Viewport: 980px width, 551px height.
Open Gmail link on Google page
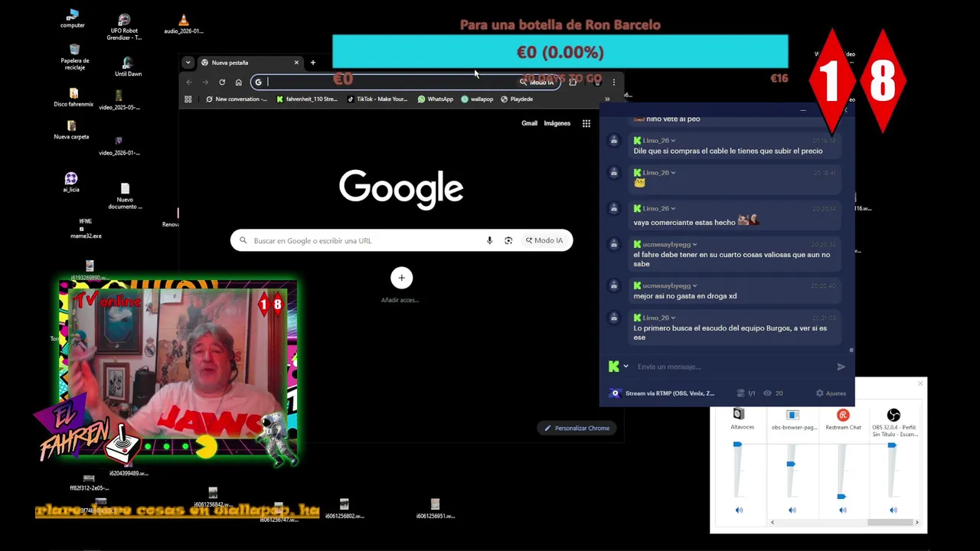(529, 123)
